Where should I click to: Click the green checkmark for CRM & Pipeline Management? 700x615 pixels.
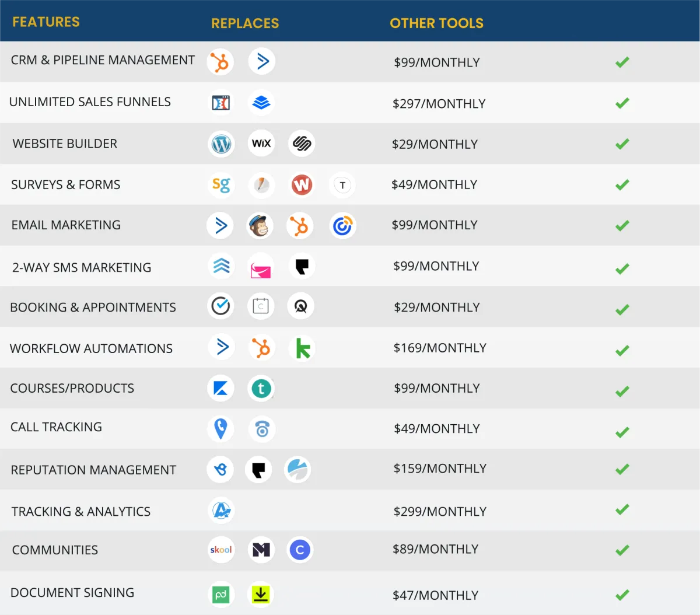[x=622, y=62]
